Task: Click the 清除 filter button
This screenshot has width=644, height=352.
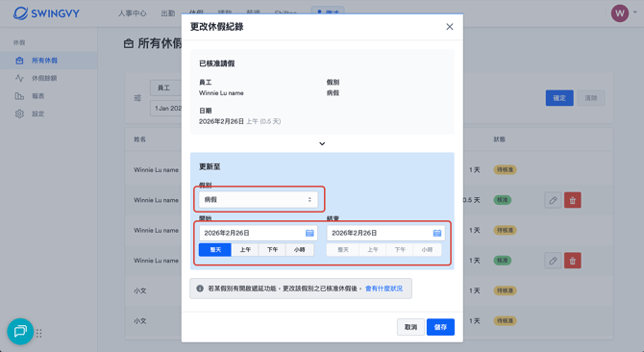Action: (x=590, y=98)
